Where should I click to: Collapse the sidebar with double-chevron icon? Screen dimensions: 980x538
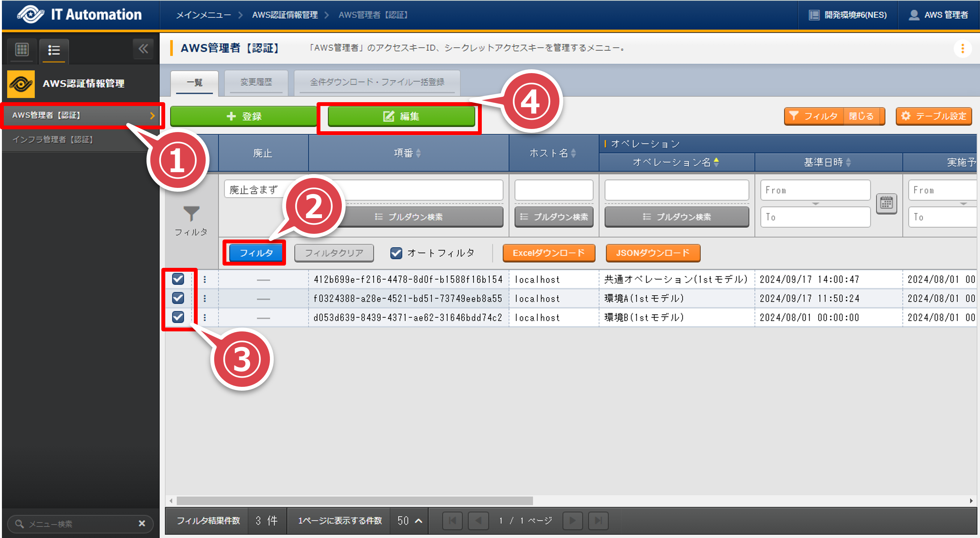click(143, 49)
